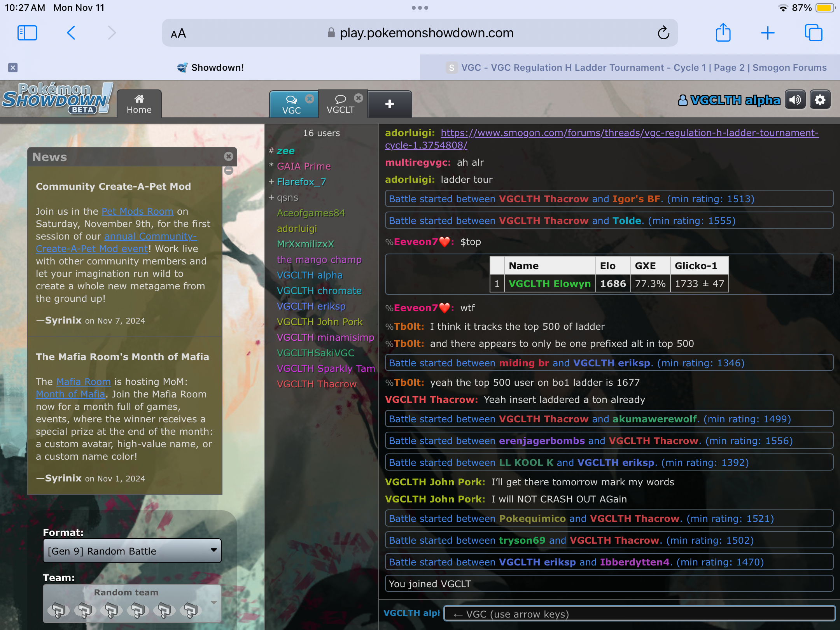Viewport: 840px width, 630px height.
Task: Go to the Home tab
Action: click(139, 104)
